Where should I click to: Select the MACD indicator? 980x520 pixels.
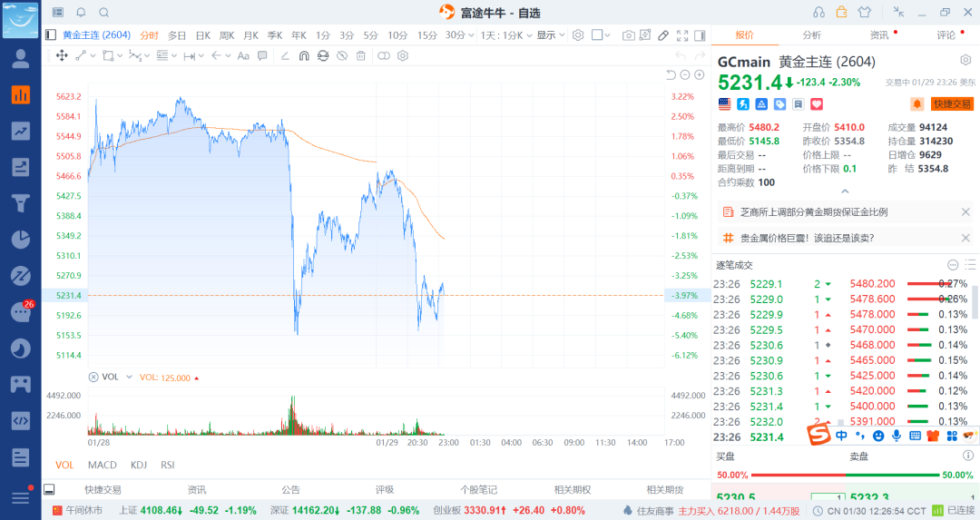(102, 465)
